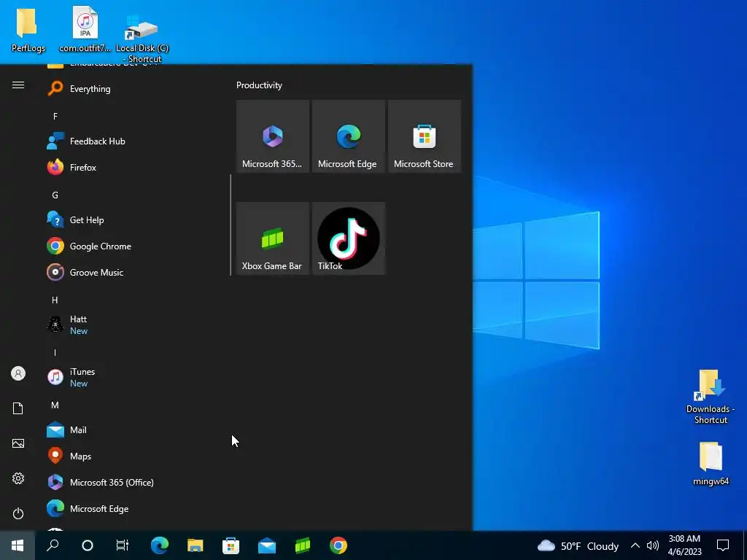Image resolution: width=747 pixels, height=560 pixels.
Task: Jump to letter F section header
Action: click(x=55, y=116)
